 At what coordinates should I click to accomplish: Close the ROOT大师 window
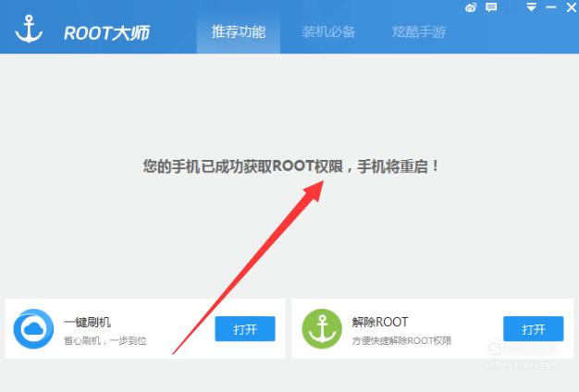[x=572, y=7]
